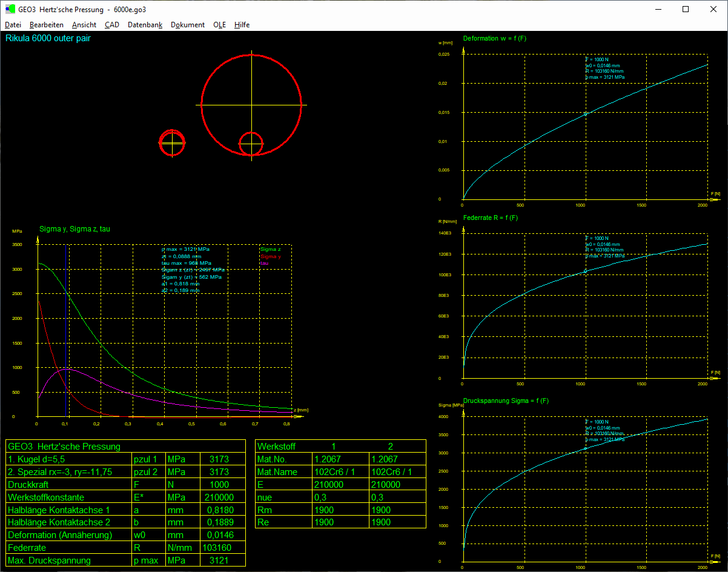
Task: Open the Bearbeiten menu
Action: pos(46,25)
